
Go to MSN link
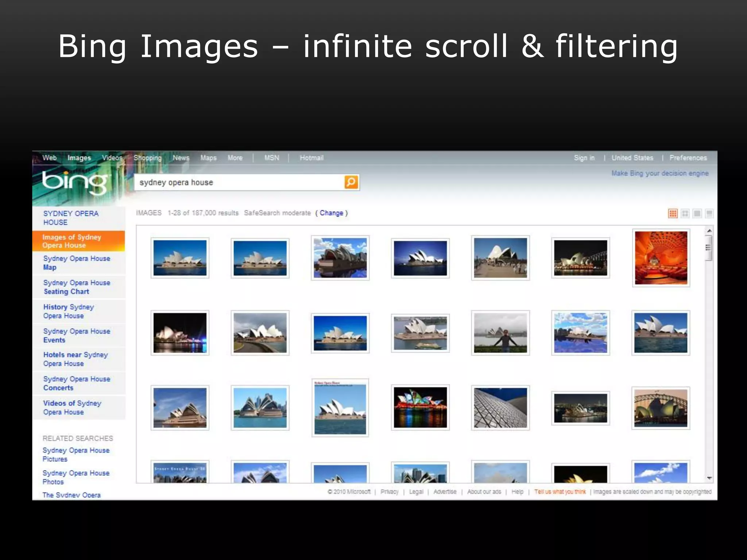[x=272, y=158]
